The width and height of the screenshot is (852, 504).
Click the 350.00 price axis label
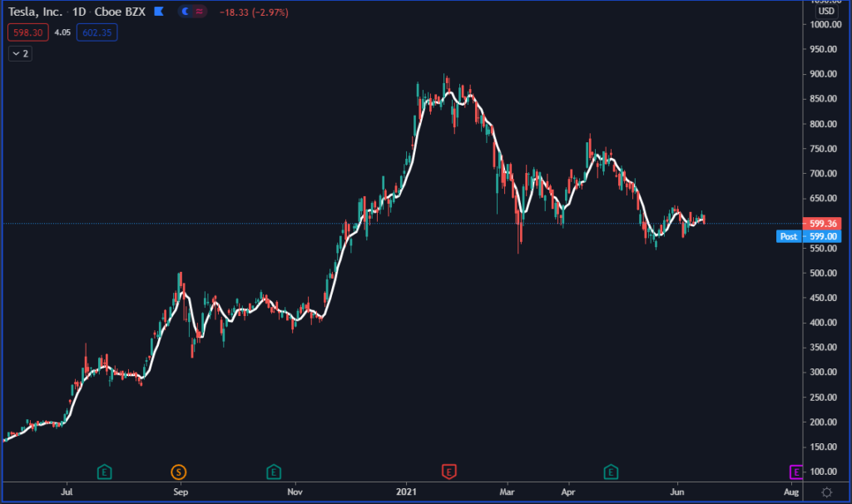(823, 348)
